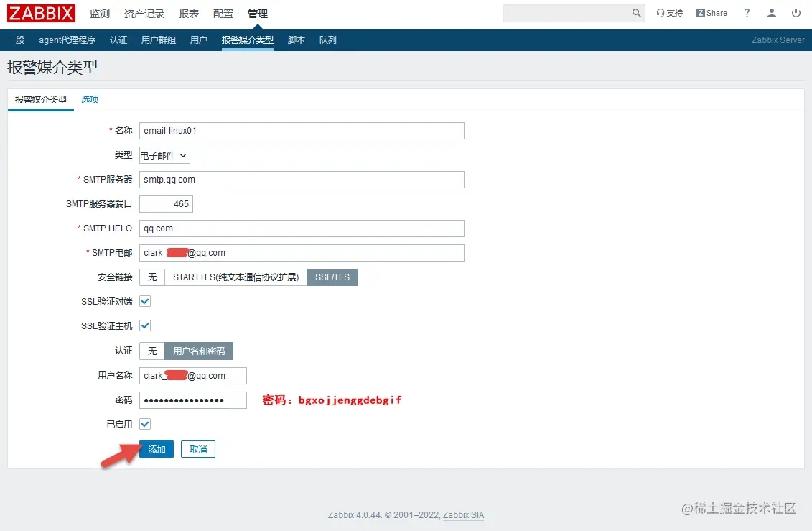This screenshot has height=531, width=812.
Task: Click the user profile icon
Action: 771,13
